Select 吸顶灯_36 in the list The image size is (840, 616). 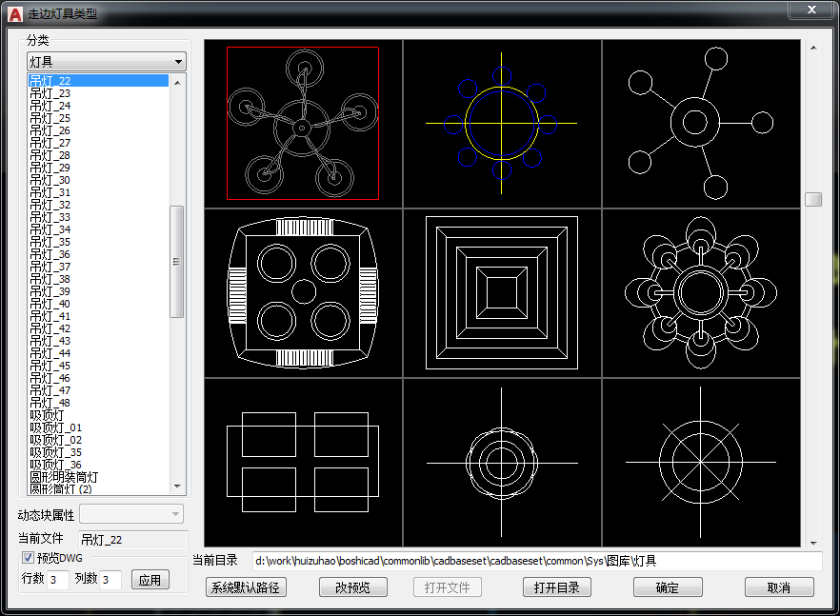pos(98,465)
